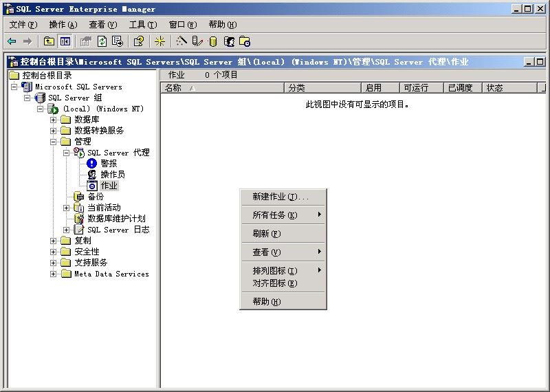Collapse the SQL Server 代理 node
The height and width of the screenshot is (392, 550).
(x=66, y=153)
